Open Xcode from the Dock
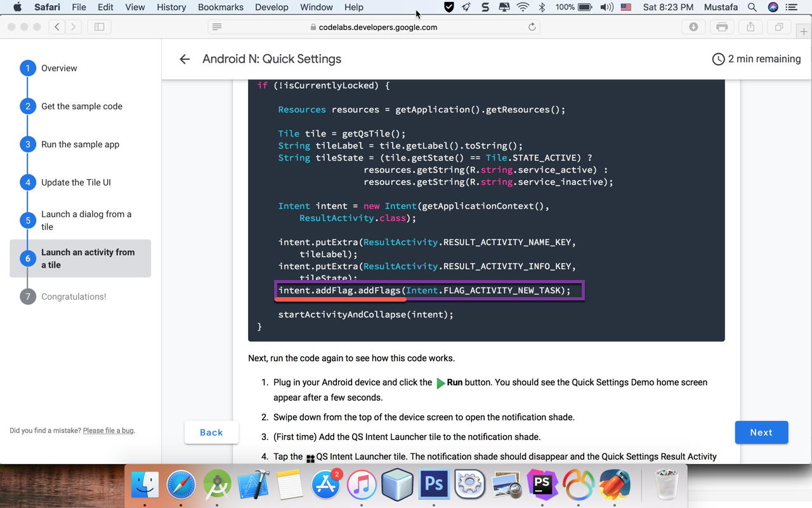 pyautogui.click(x=253, y=484)
